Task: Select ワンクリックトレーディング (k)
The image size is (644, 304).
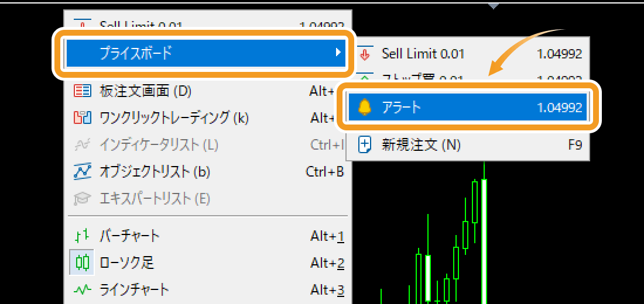Action: pyautogui.click(x=208, y=118)
